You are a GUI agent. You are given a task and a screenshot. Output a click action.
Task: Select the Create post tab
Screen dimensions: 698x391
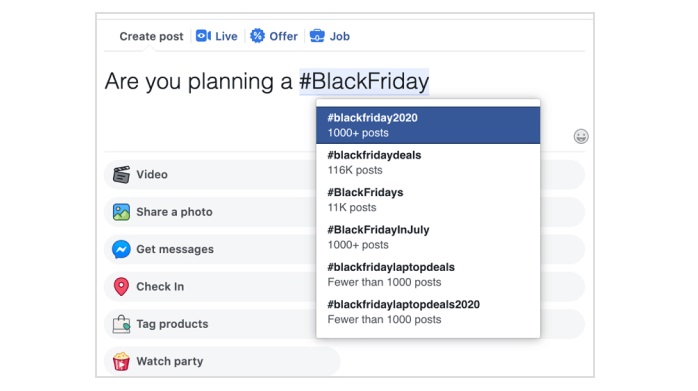tap(151, 36)
